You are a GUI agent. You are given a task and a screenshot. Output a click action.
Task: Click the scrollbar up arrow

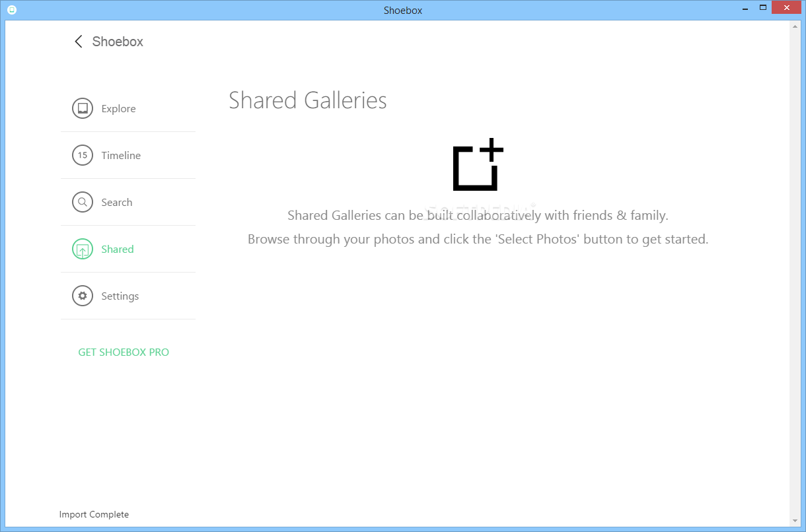[x=795, y=26]
